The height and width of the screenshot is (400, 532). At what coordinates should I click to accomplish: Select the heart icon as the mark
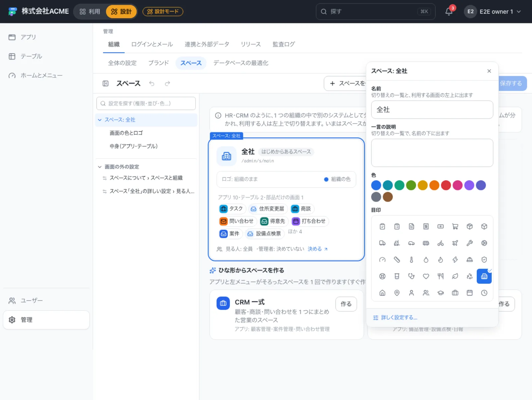pos(426,276)
